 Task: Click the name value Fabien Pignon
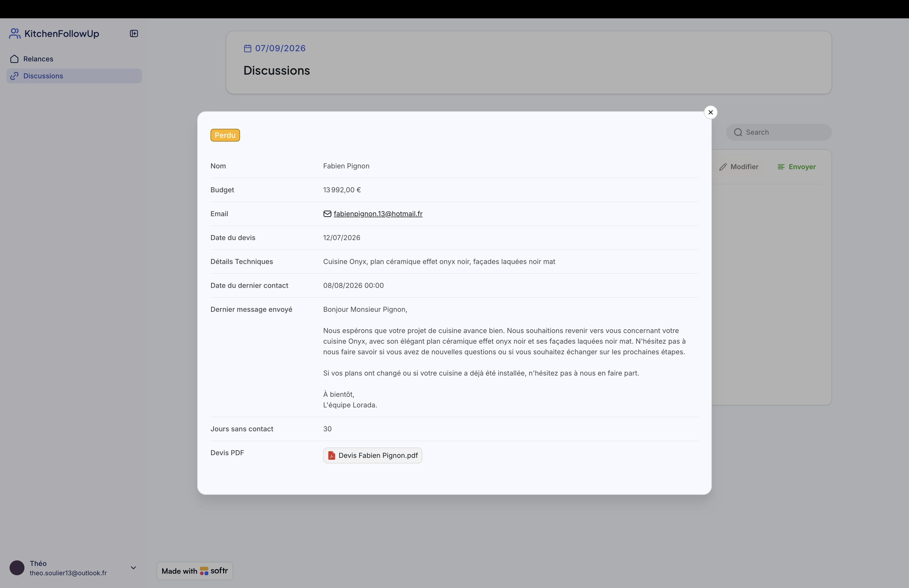tap(346, 166)
